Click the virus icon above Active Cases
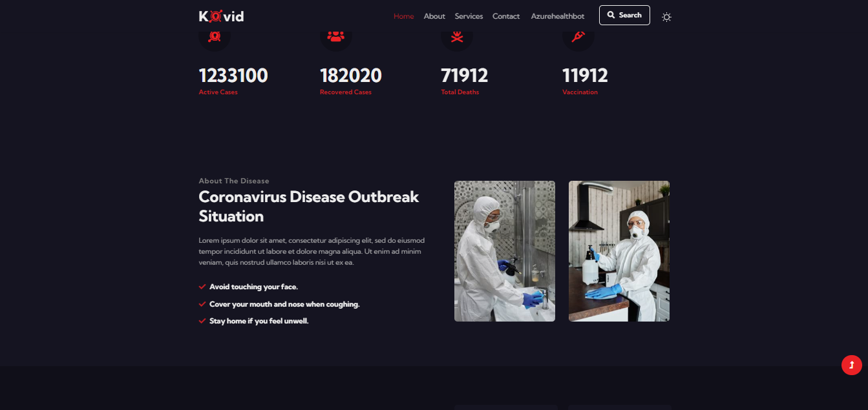Image resolution: width=868 pixels, height=410 pixels. coord(214,36)
